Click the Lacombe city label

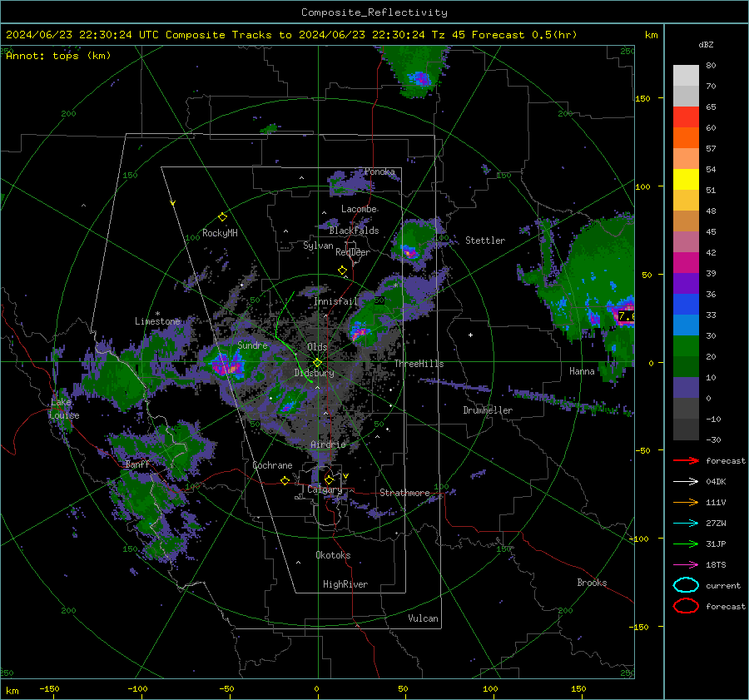359,209
